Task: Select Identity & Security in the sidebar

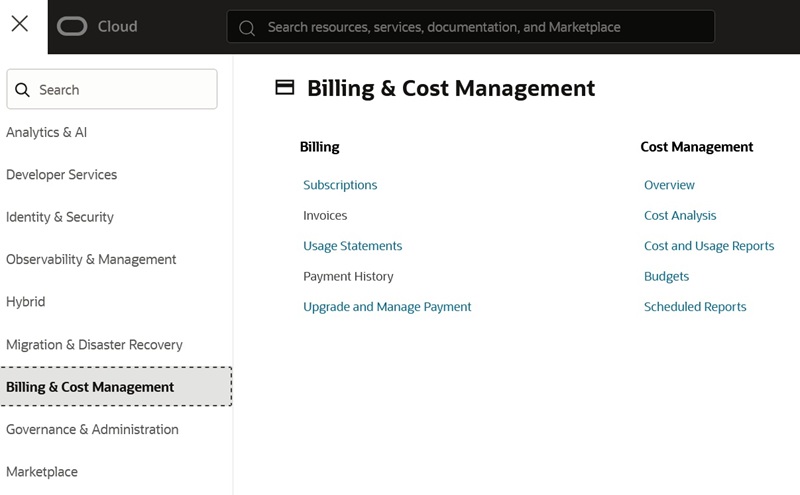Action: pyautogui.click(x=60, y=217)
